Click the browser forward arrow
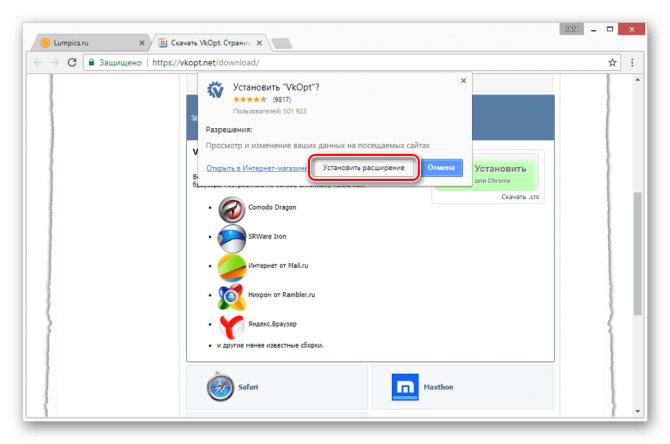Screen dimensions: 670x444 coord(55,63)
